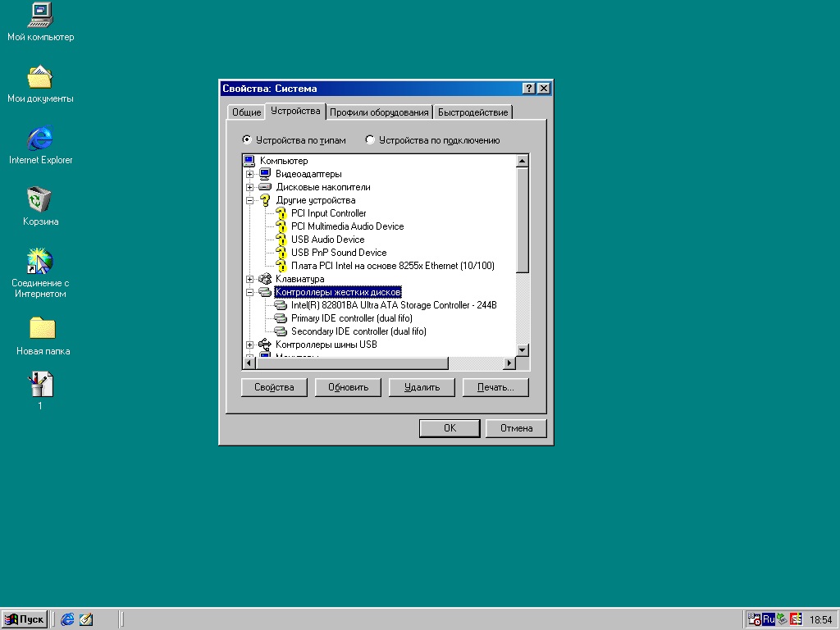Image resolution: width=840 pixels, height=630 pixels.
Task: Collapse the Контроллеры жестких дисков node
Action: [x=249, y=293]
